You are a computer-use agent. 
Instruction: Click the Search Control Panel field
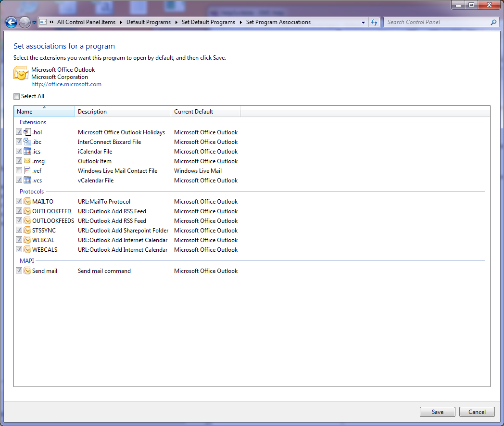[437, 22]
